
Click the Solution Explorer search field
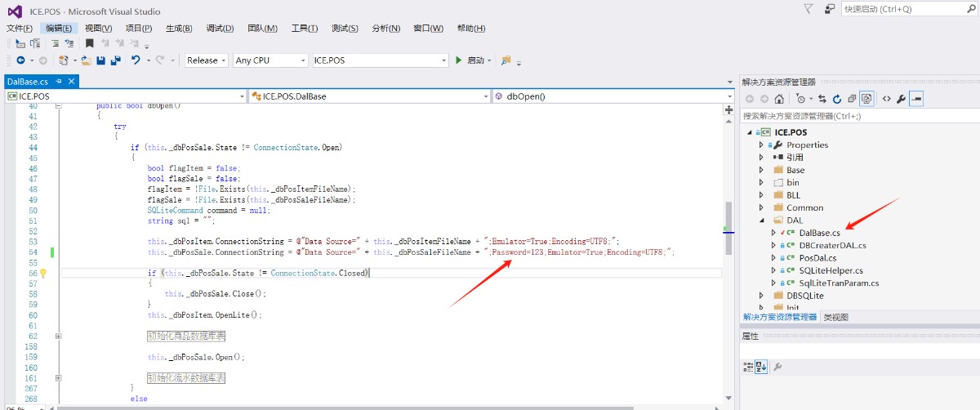coord(859,116)
